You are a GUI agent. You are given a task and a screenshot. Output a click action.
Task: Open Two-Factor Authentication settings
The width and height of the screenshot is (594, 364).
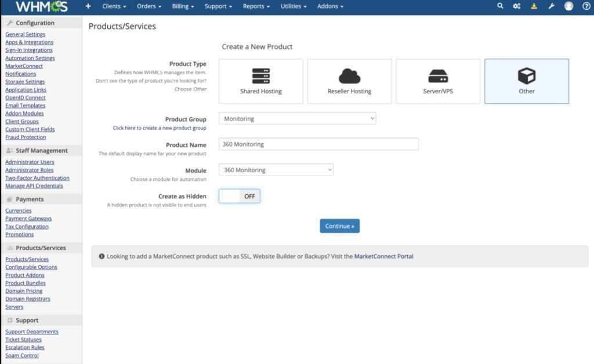(x=38, y=178)
